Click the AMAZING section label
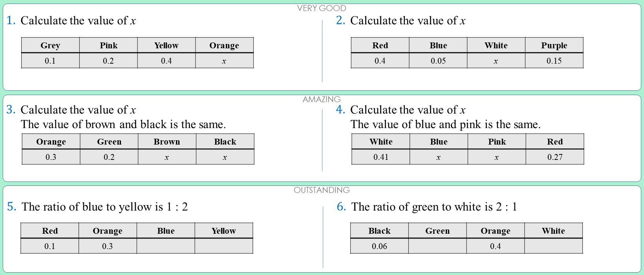This screenshot has height=275, width=644. pos(322,99)
